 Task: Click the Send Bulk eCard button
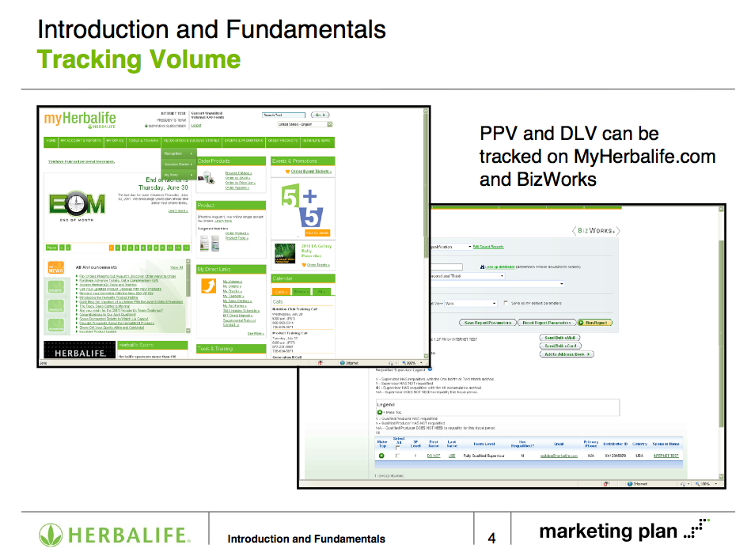tap(560, 346)
